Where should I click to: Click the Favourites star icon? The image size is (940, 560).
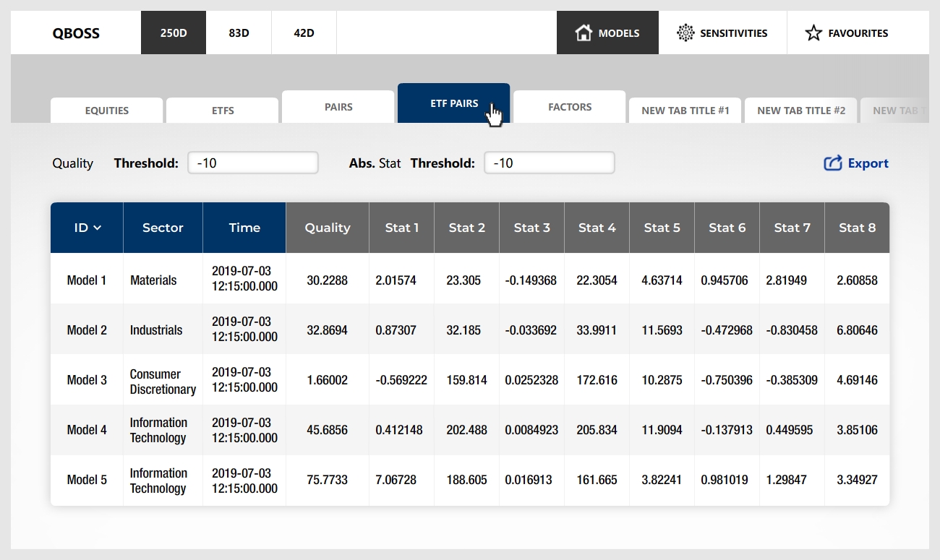pyautogui.click(x=813, y=33)
